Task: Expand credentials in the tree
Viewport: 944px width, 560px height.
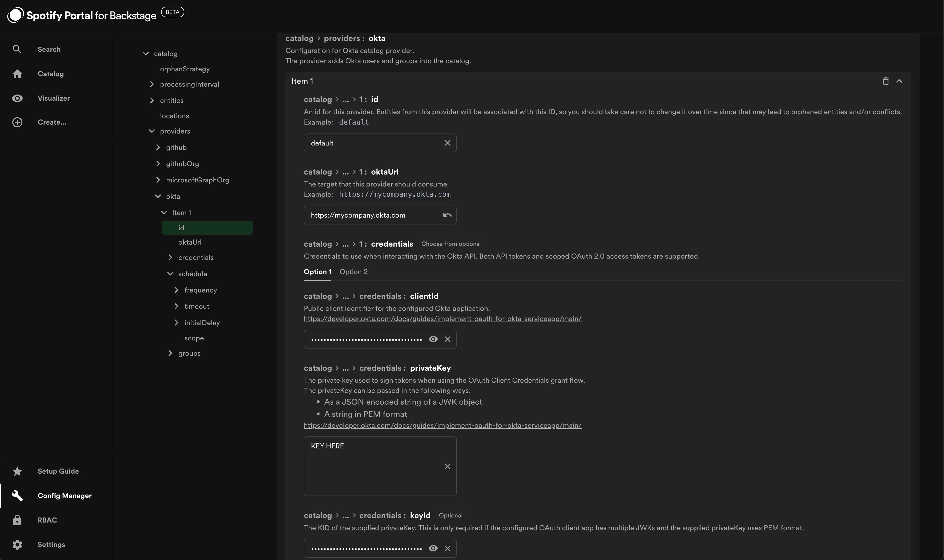Action: coord(170,257)
